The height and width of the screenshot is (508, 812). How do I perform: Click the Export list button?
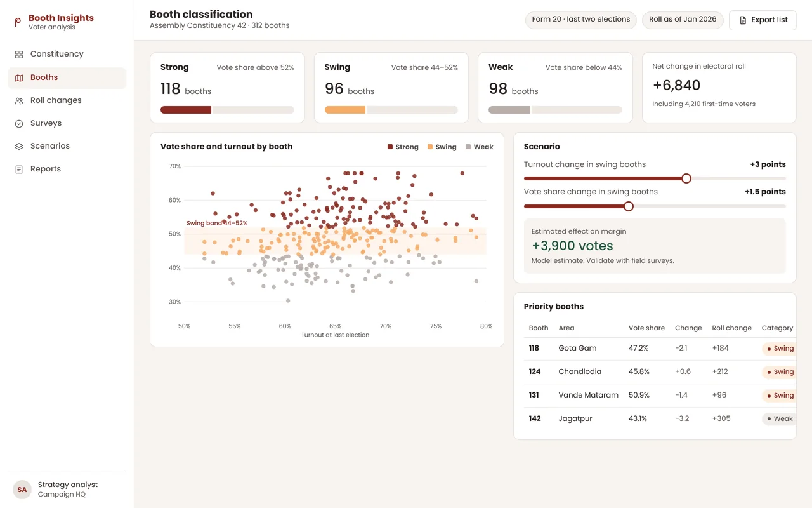[763, 20]
